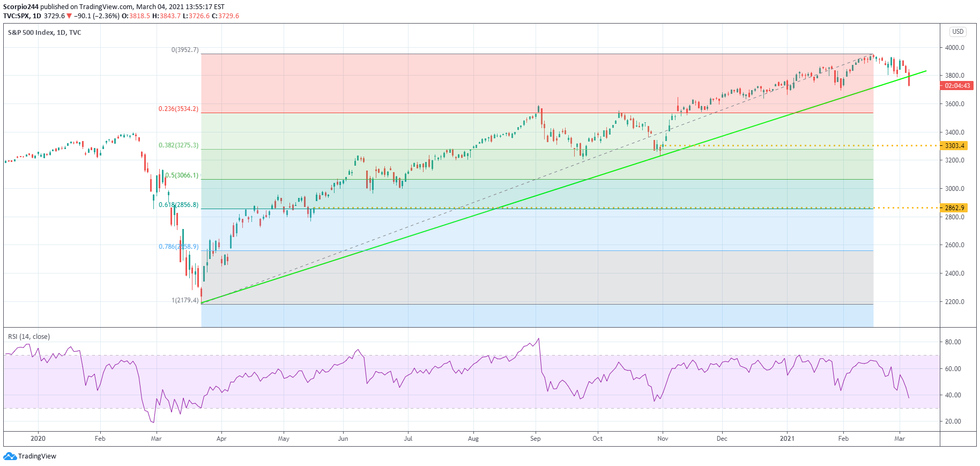
Task: Open the TradingView wordmark link
Action: point(37,456)
